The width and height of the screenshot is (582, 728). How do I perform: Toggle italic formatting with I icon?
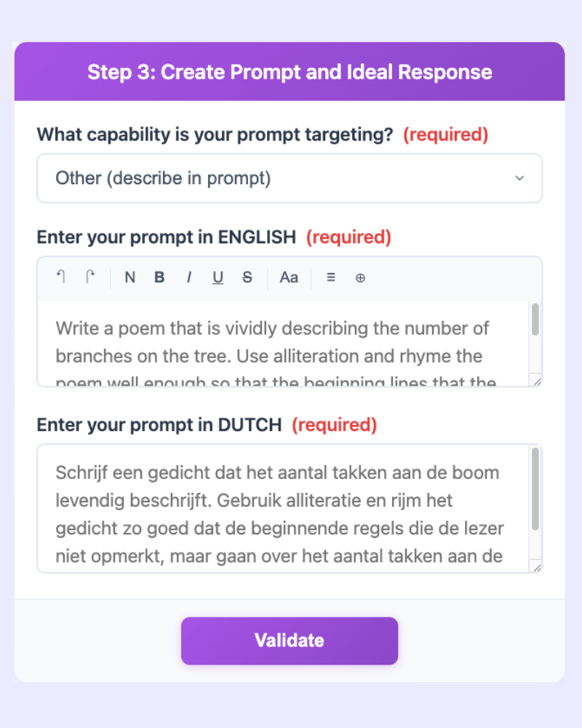[x=188, y=277]
